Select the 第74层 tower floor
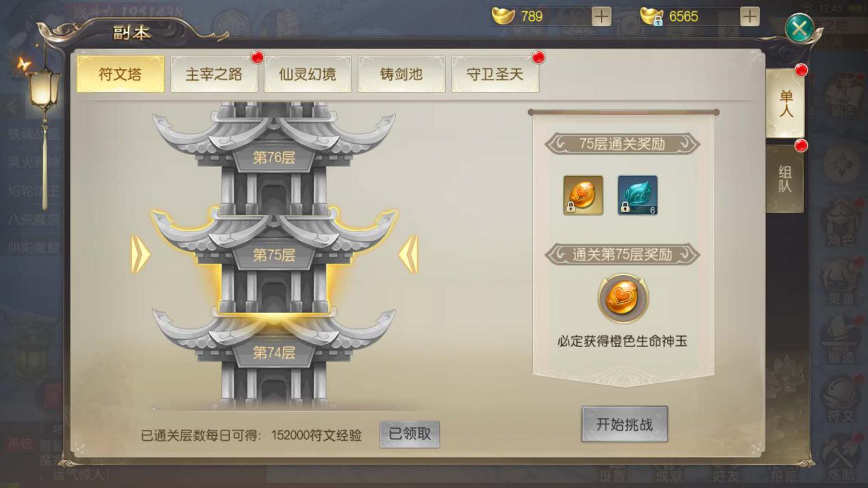 pyautogui.click(x=274, y=352)
